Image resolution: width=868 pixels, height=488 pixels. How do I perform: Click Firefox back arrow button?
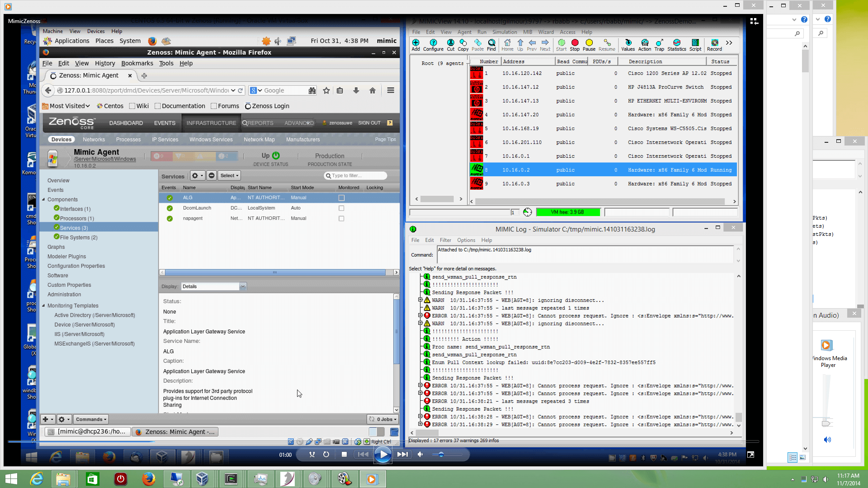[x=48, y=90]
